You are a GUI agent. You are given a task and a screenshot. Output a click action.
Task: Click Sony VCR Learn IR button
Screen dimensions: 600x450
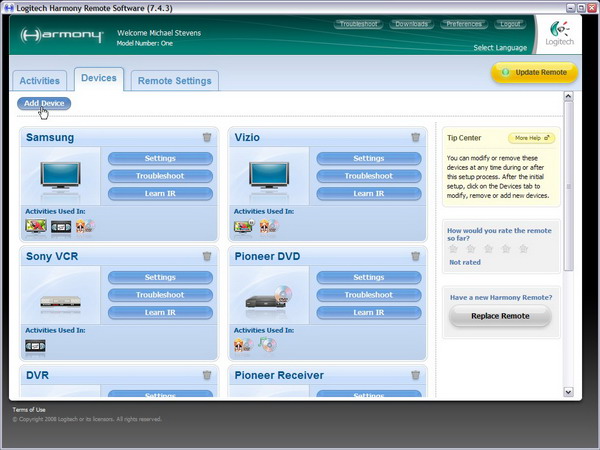click(160, 313)
